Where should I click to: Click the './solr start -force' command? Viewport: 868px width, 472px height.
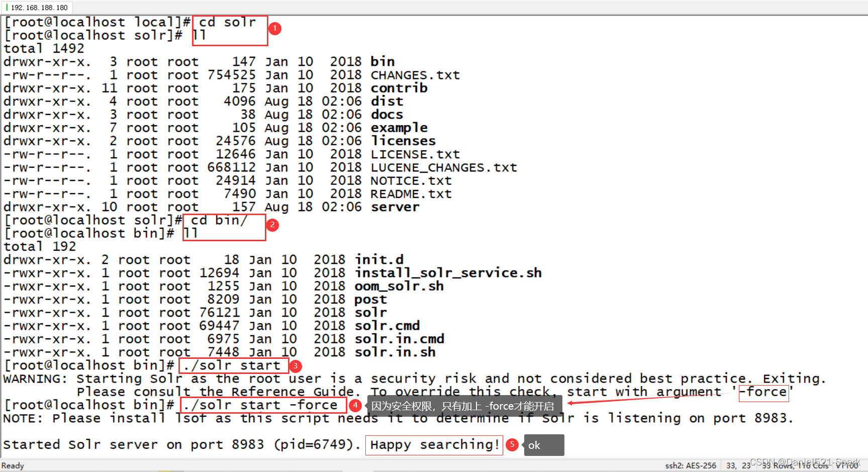(260, 405)
